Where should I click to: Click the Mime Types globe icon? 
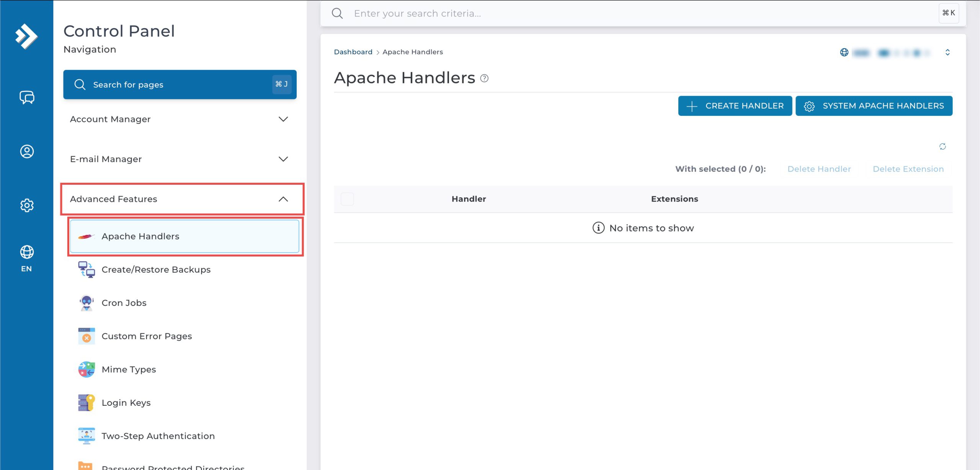(x=87, y=369)
